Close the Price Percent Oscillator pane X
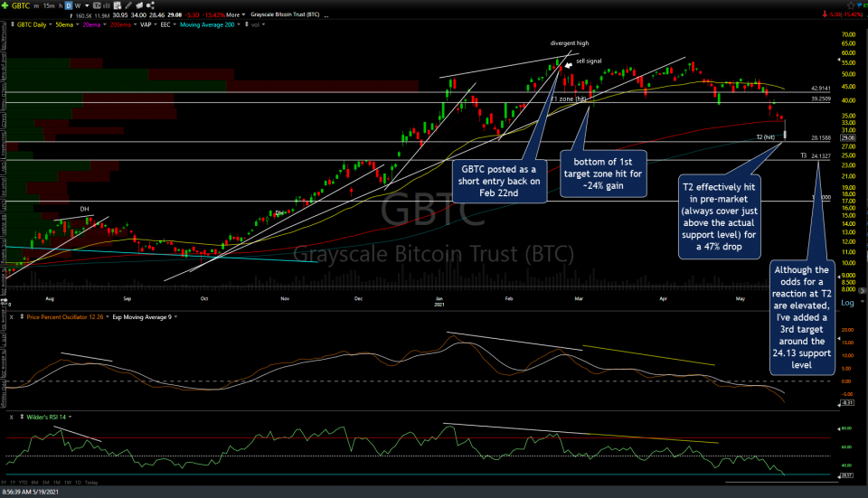Image resolution: width=868 pixels, height=498 pixels. (11, 317)
